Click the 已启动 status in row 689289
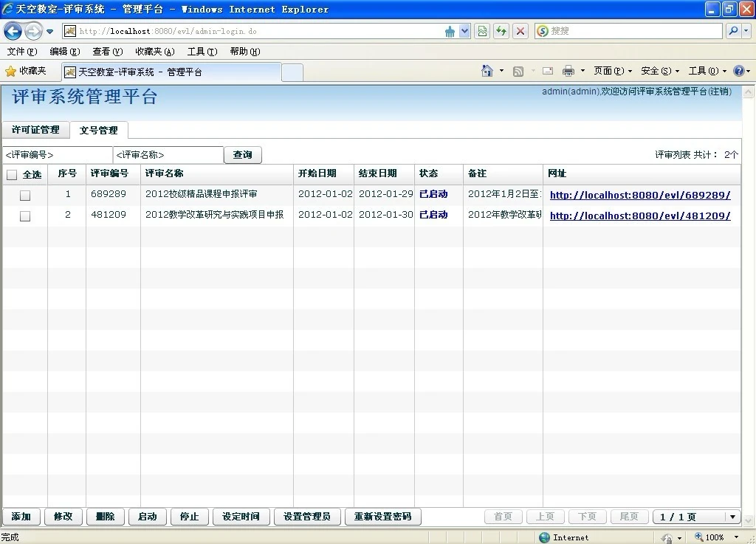Image resolution: width=756 pixels, height=544 pixels. 433,193
